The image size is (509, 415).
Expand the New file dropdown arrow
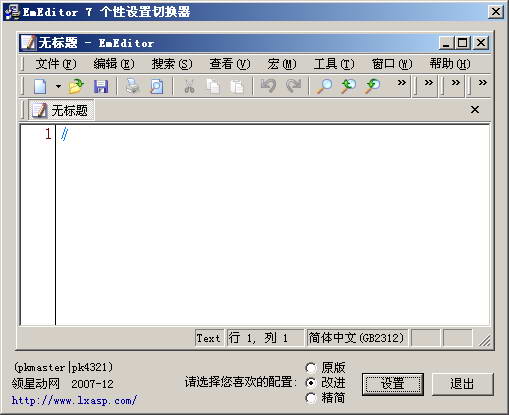[58, 86]
